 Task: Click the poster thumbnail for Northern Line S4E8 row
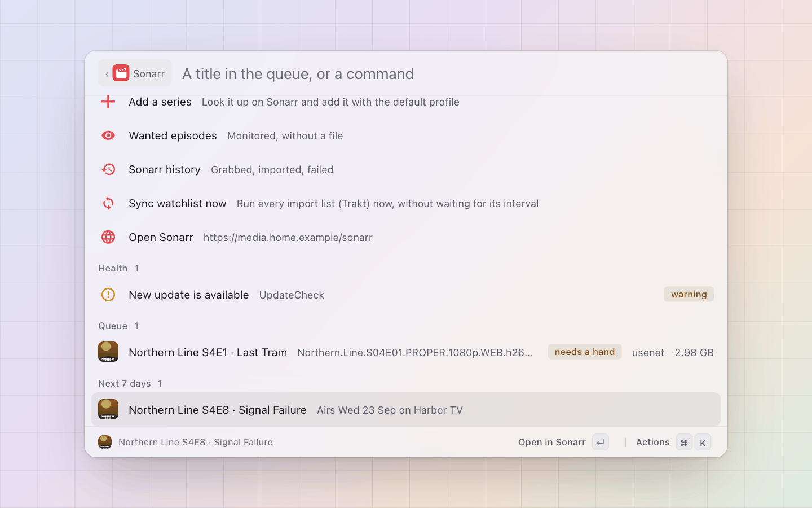[108, 409]
